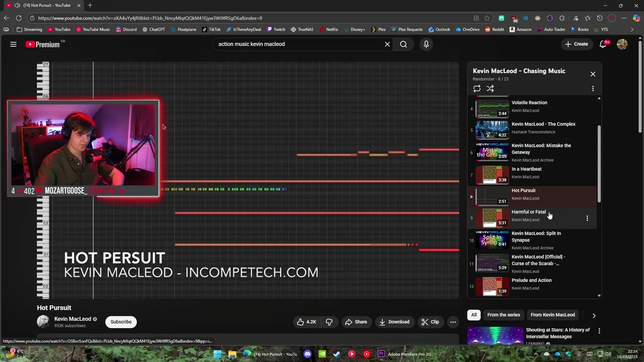Screen dimensions: 644x362
Task: Open browser settings ellipsis menu
Action: 624,18
